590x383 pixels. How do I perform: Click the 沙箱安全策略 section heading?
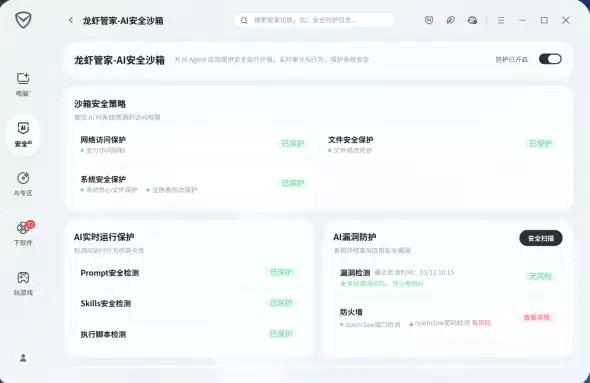point(100,104)
